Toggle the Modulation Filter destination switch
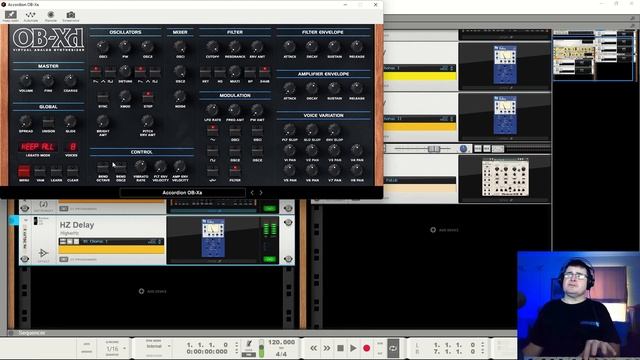 [x=235, y=171]
